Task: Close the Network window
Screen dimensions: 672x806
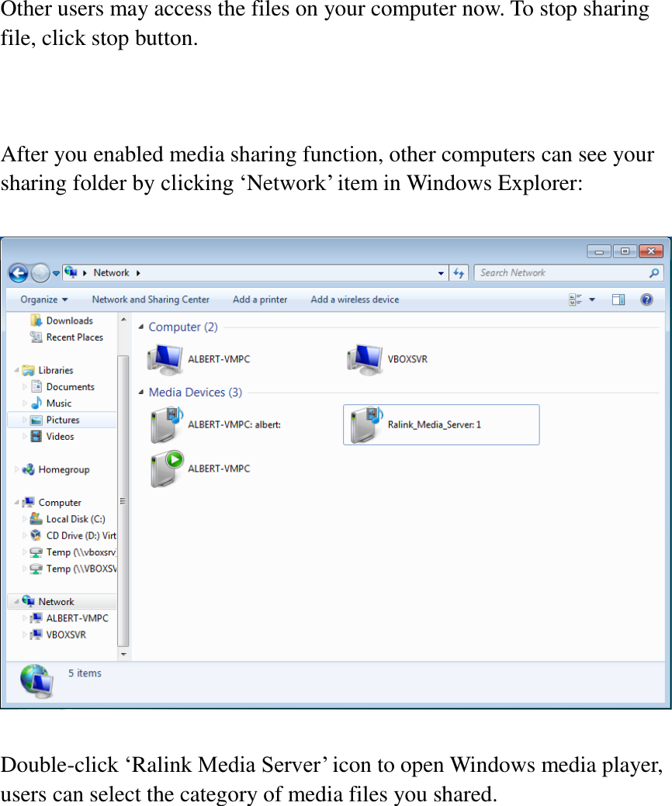Action: point(651,251)
